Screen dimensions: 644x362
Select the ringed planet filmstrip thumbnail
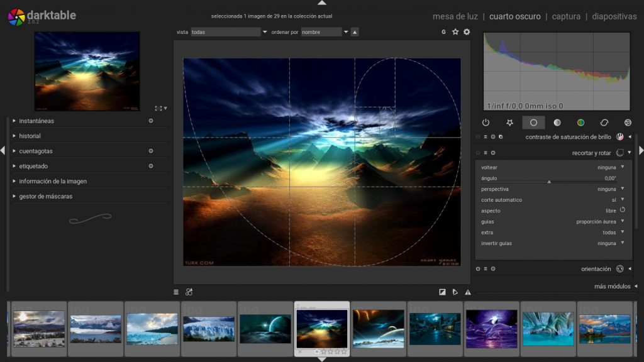point(378,329)
